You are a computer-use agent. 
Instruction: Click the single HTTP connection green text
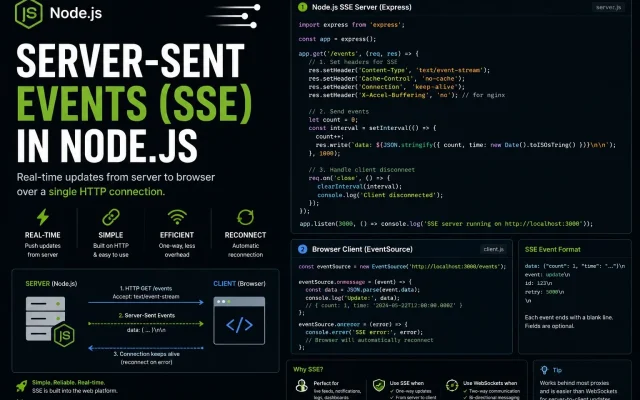pos(107,191)
